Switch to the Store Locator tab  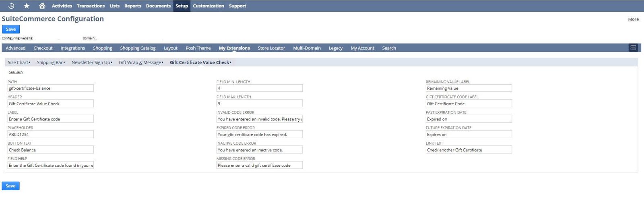[x=271, y=48]
